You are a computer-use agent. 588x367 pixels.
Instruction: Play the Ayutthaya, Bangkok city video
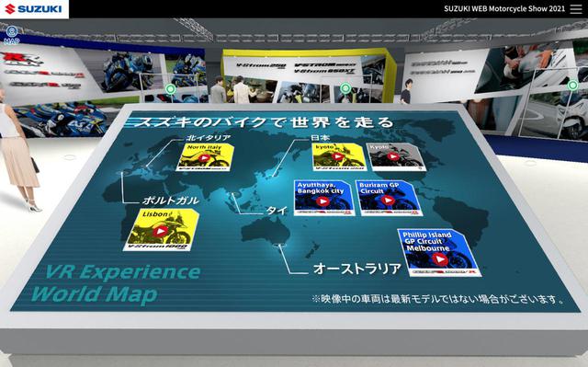(324, 198)
